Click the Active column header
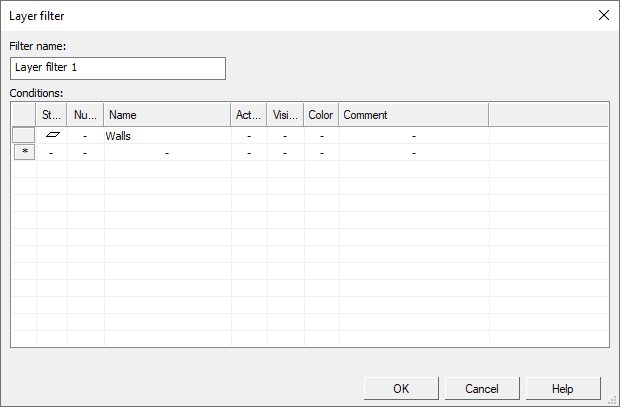This screenshot has height=407, width=620. click(x=249, y=115)
